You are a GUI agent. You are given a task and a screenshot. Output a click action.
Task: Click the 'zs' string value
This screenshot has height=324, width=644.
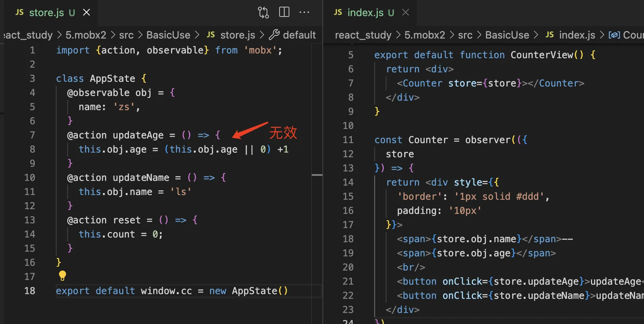coord(124,107)
